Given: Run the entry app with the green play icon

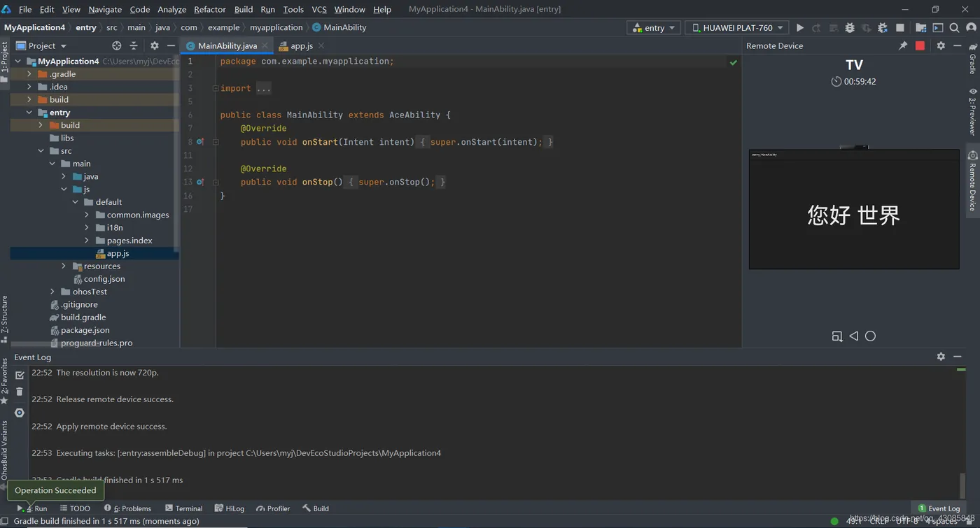Looking at the screenshot, I should pos(799,28).
